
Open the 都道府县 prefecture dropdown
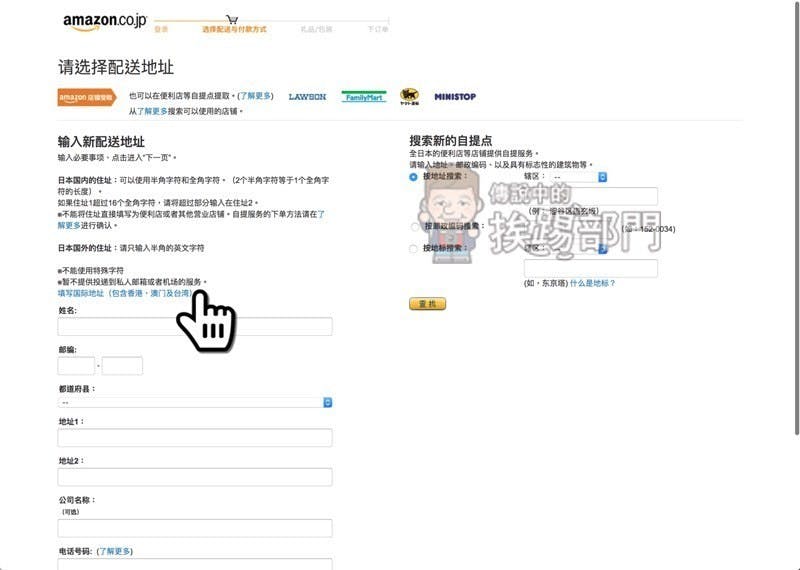tap(195, 403)
